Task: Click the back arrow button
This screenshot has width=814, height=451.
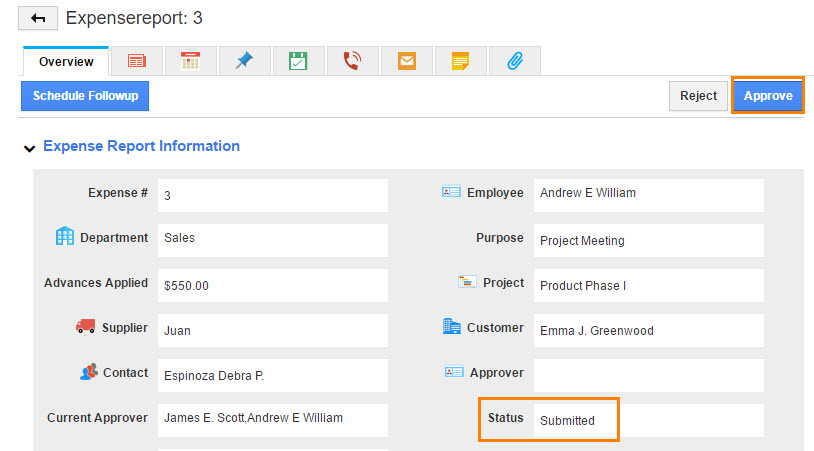Action: (38, 18)
